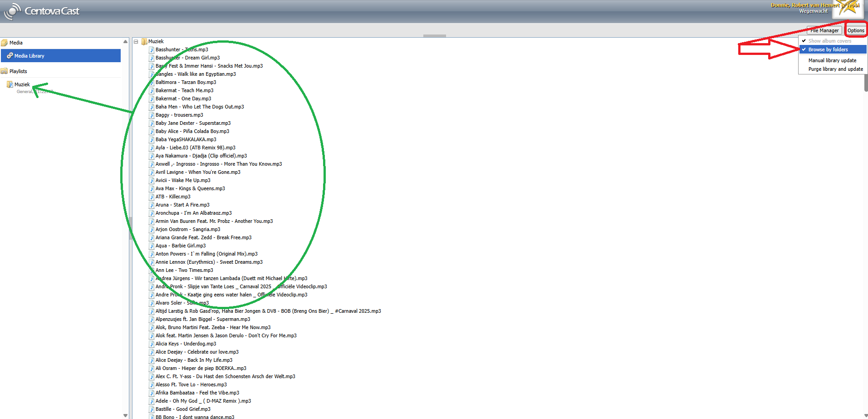Open the Options dropdown button
The height and width of the screenshot is (419, 868).
pyautogui.click(x=856, y=30)
